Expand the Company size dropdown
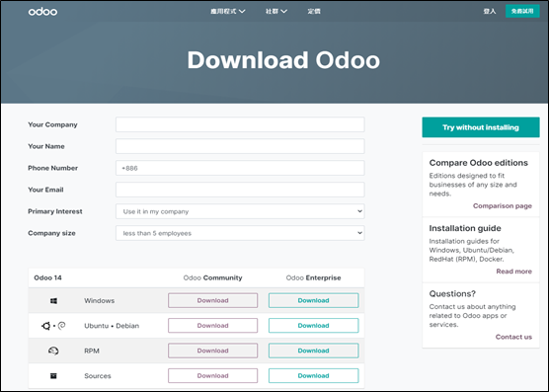This screenshot has width=549, height=392. (x=240, y=233)
